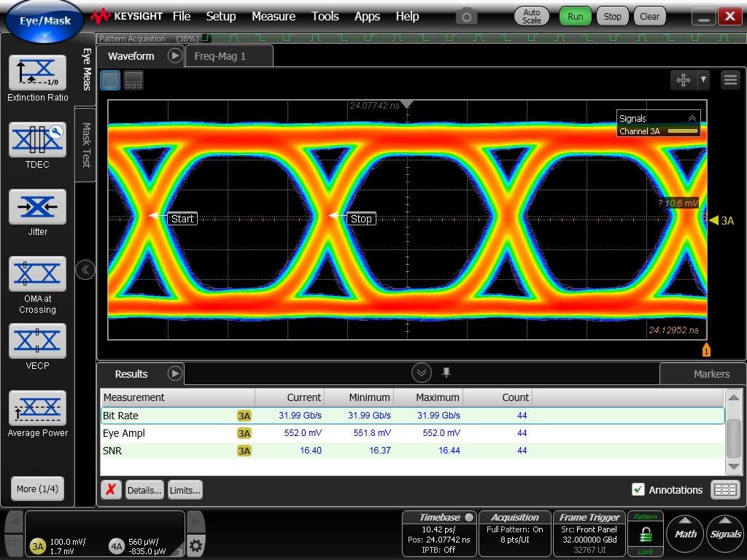Switch to multi-grid waveform layout
Image resolution: width=747 pixels, height=560 pixels.
coord(133,80)
